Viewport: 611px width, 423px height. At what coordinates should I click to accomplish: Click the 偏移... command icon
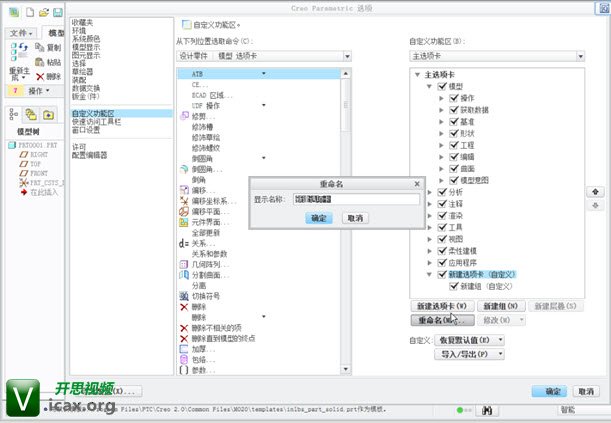click(x=184, y=190)
